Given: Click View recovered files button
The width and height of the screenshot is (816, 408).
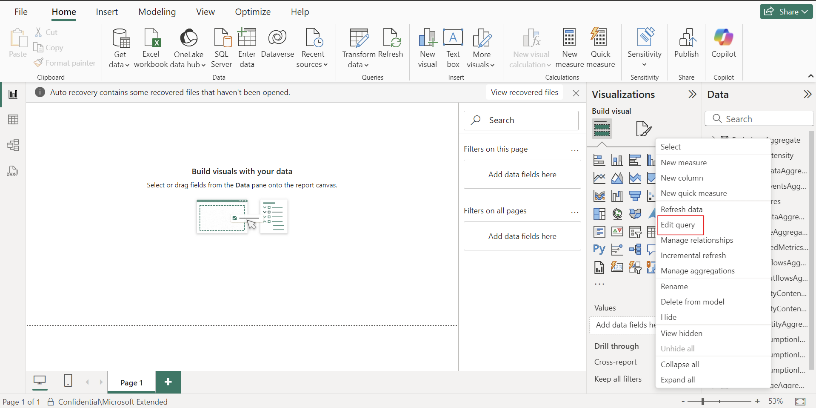Looking at the screenshot, I should (x=524, y=92).
